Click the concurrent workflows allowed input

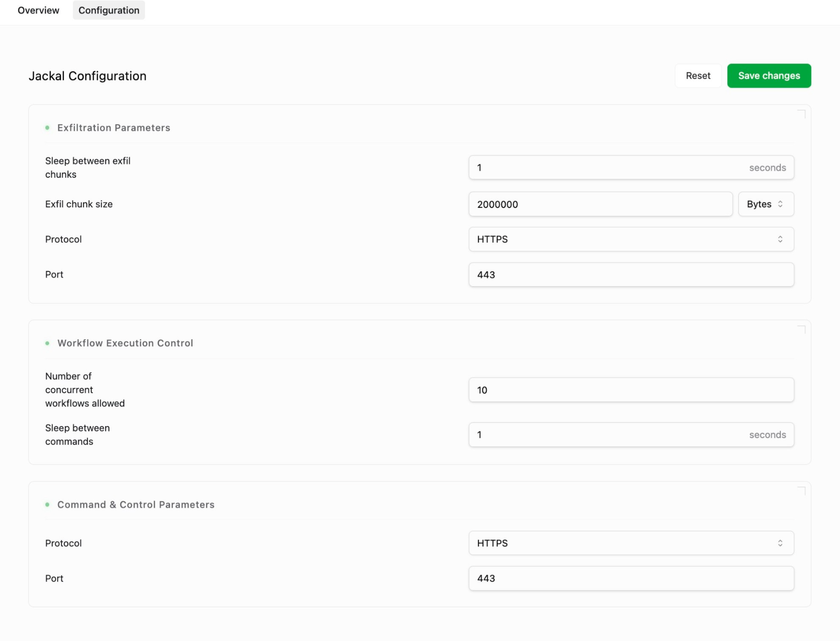(x=631, y=390)
